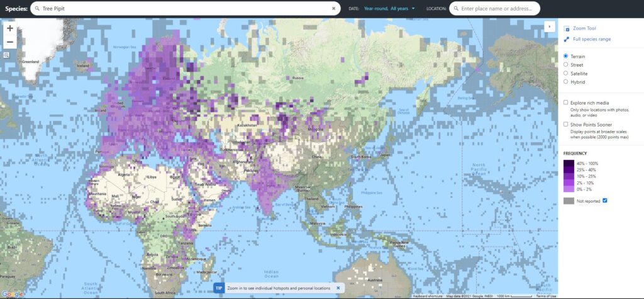Clear the Tree Pipit species search
The height and width of the screenshot is (299, 644).
pos(333,8)
